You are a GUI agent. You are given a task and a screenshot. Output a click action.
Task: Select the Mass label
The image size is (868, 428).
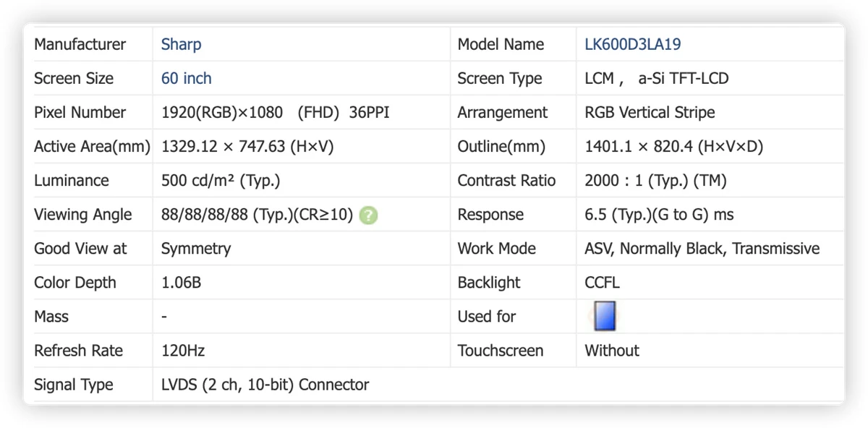point(51,317)
